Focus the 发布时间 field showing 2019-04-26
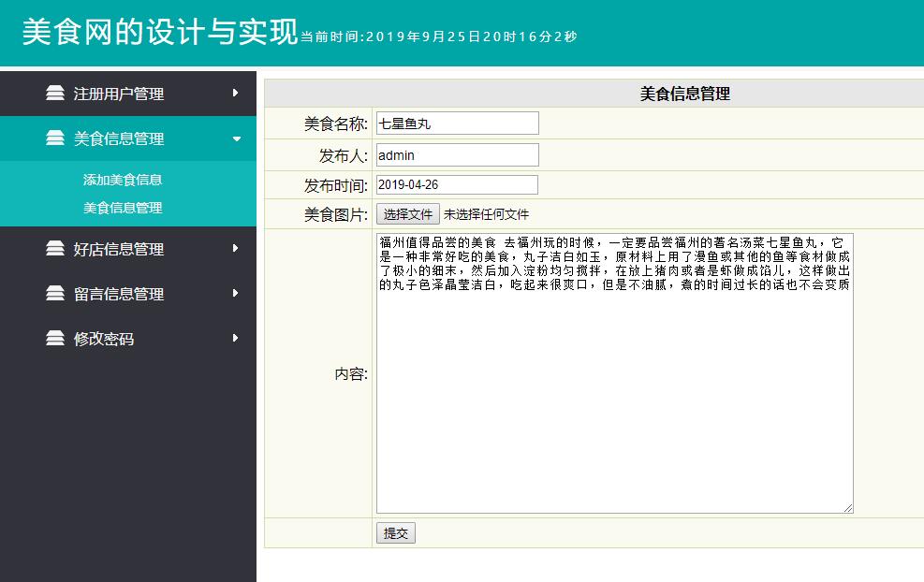Screen dimensions: 924x582 (457, 185)
